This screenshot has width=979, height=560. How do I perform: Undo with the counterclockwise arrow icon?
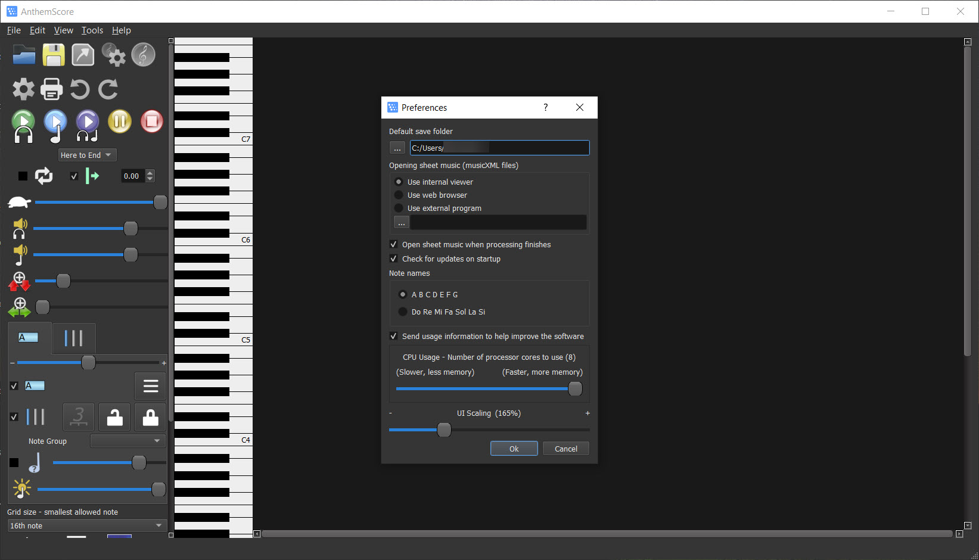(80, 89)
